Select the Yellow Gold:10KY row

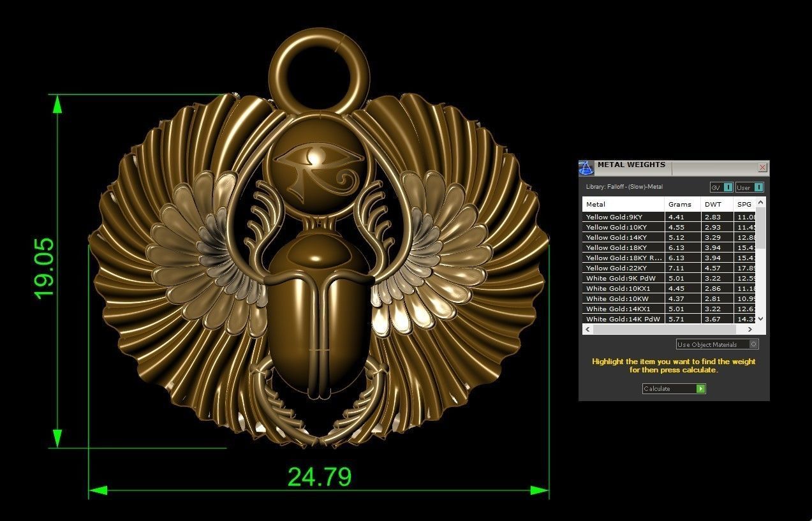click(x=669, y=227)
